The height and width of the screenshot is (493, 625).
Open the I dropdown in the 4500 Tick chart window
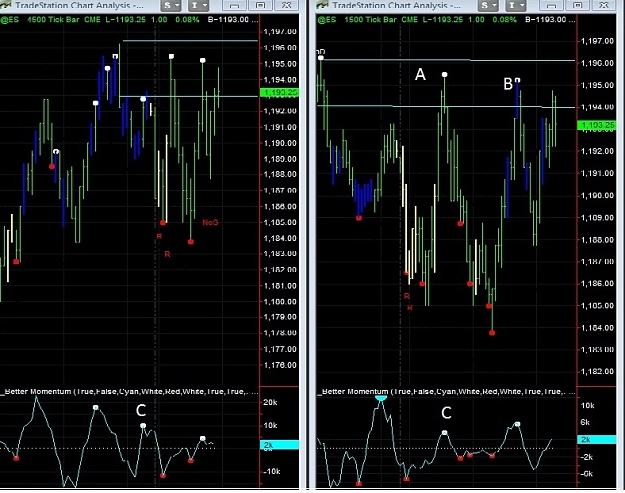coord(199,5)
